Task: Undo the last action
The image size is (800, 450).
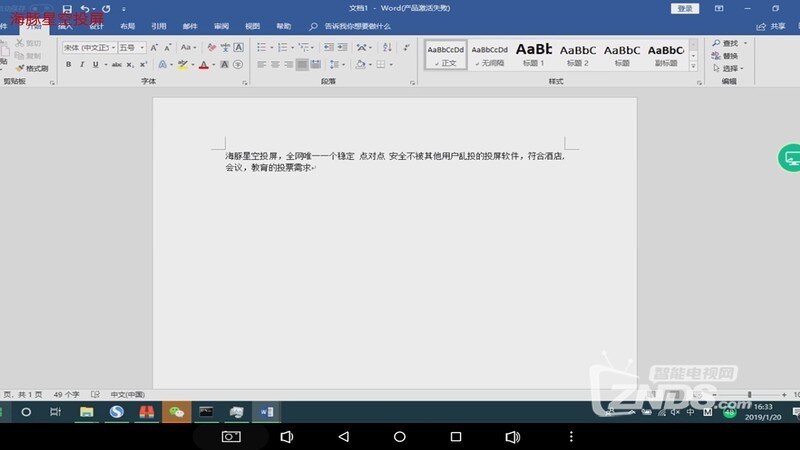Action: (85, 9)
